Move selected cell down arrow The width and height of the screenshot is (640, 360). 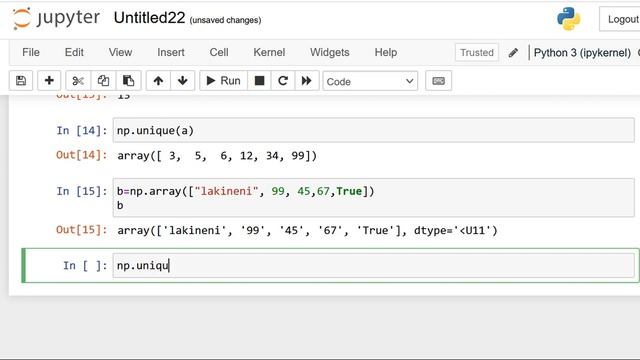(x=182, y=81)
